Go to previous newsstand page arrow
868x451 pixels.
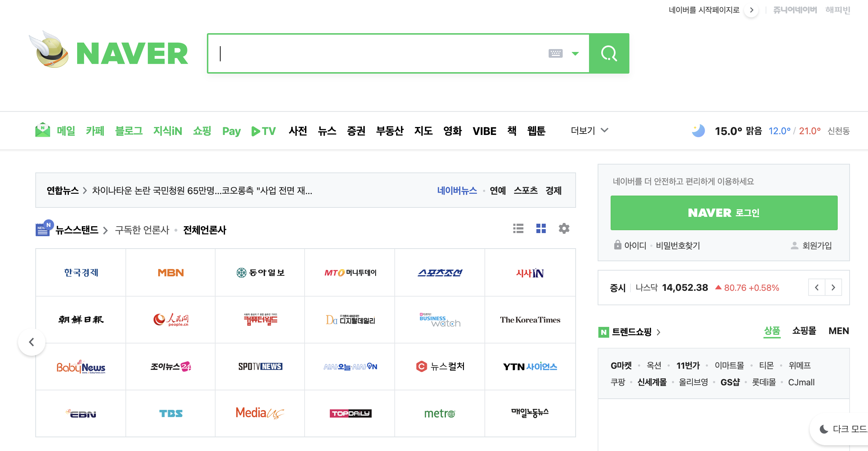tap(32, 342)
